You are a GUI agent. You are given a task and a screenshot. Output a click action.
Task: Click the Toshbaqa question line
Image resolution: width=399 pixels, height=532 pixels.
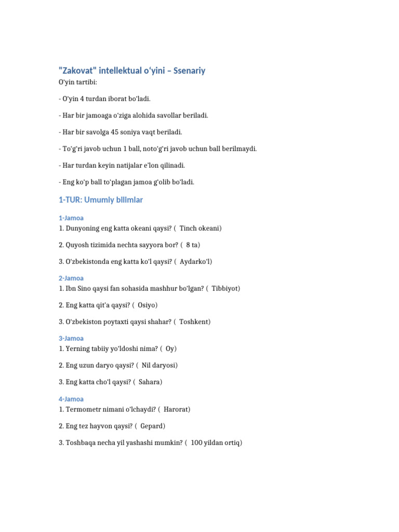[x=151, y=443]
